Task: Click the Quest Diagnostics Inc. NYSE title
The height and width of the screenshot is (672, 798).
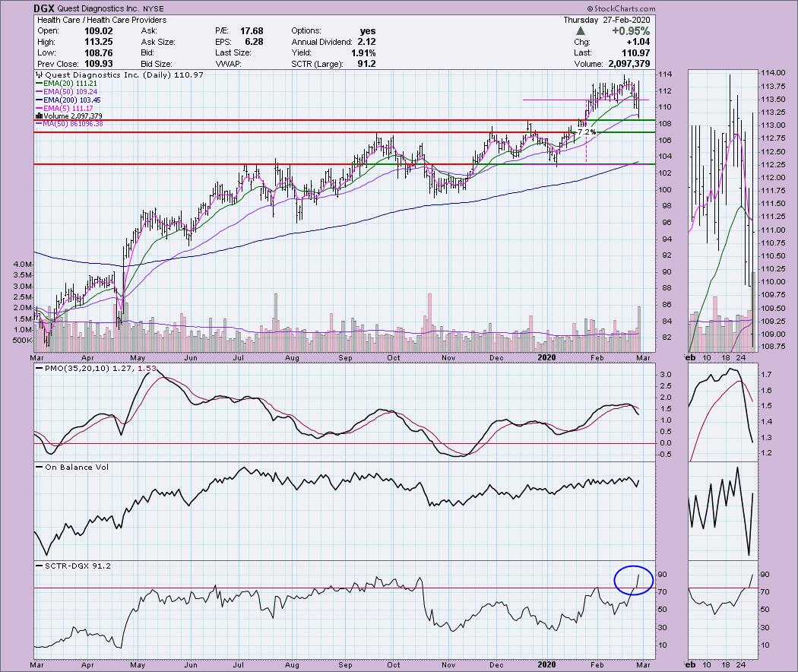Action: [x=109, y=8]
